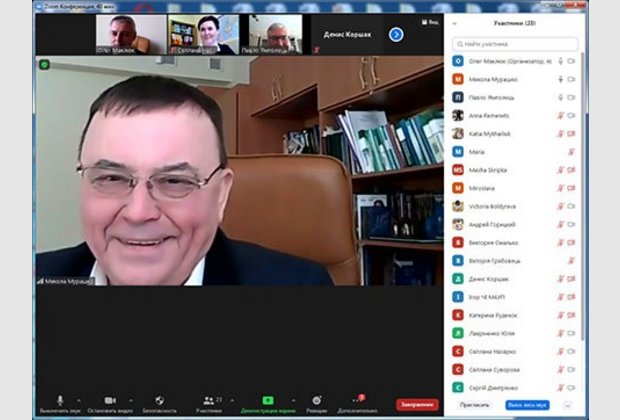
Task: Toggle video for Katia Mykhailuk via crossed camera
Action: [571, 134]
